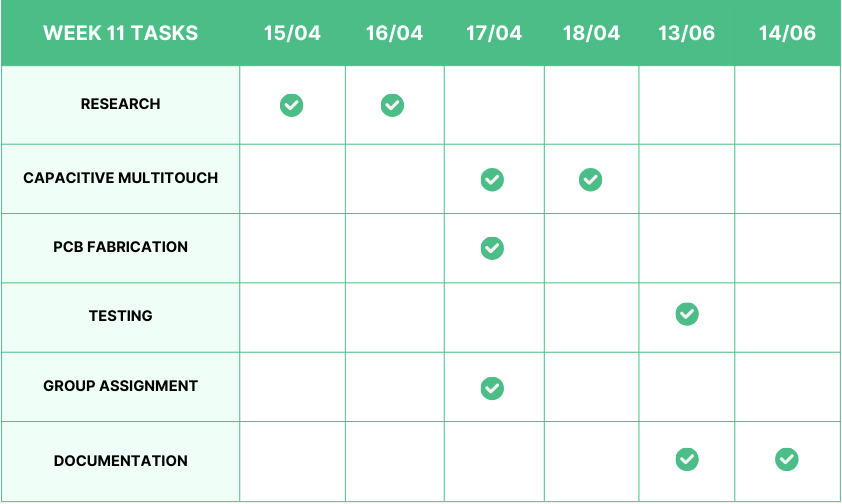Image resolution: width=842 pixels, height=504 pixels.
Task: Click the Research checkmark under 16/04
Action: [x=392, y=105]
